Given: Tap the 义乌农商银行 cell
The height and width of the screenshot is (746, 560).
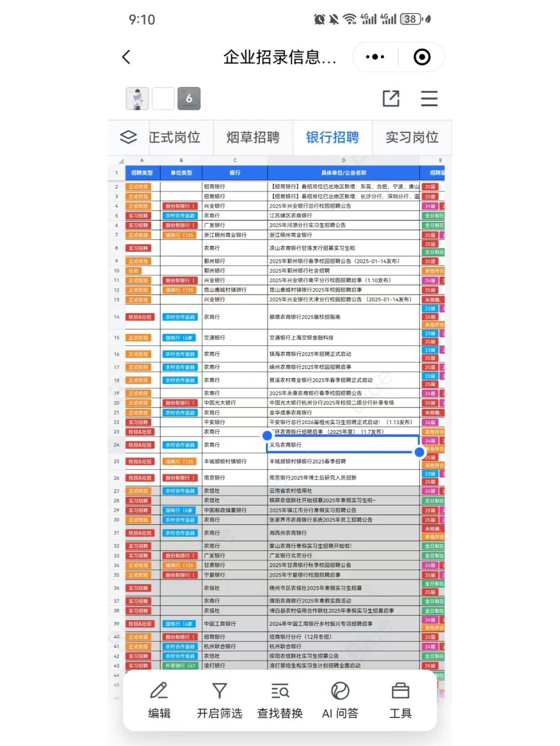Looking at the screenshot, I should click(343, 445).
